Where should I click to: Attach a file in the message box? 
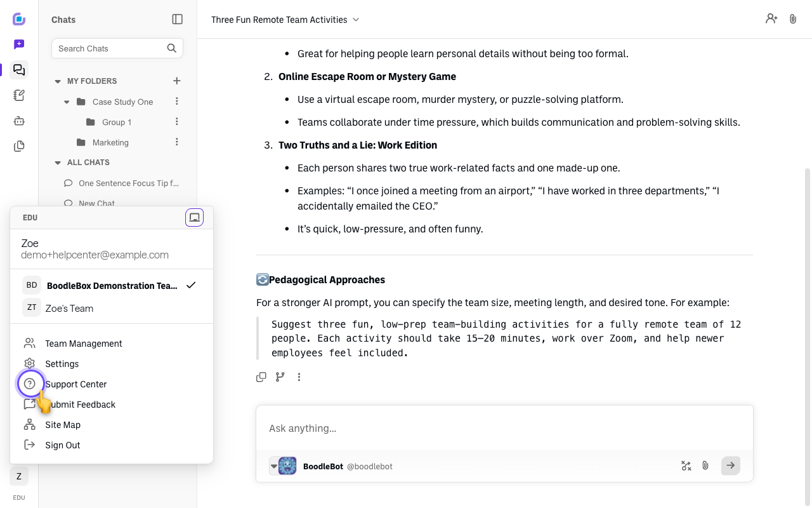point(705,466)
